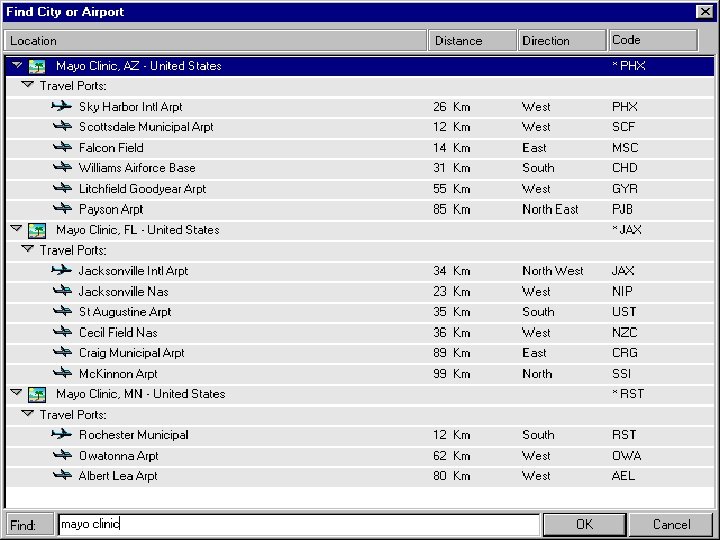Click the airplane icon for Rochester Municipal

[x=62, y=434]
